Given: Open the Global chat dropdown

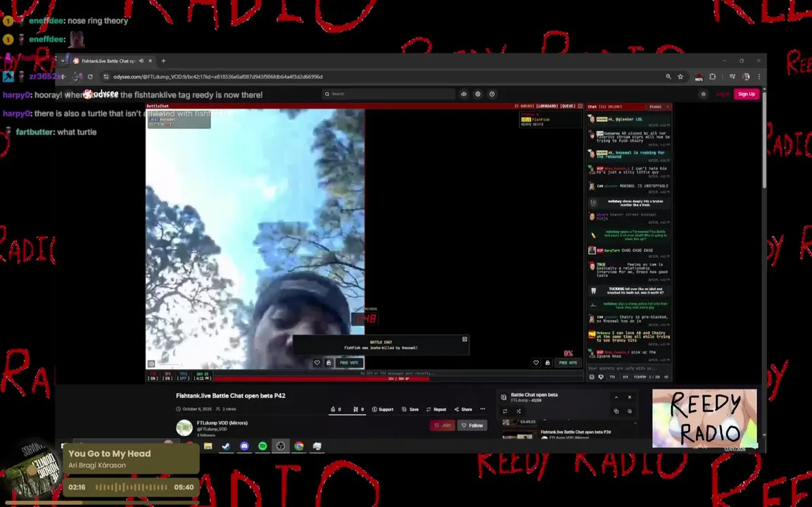Looking at the screenshot, I should (x=659, y=107).
